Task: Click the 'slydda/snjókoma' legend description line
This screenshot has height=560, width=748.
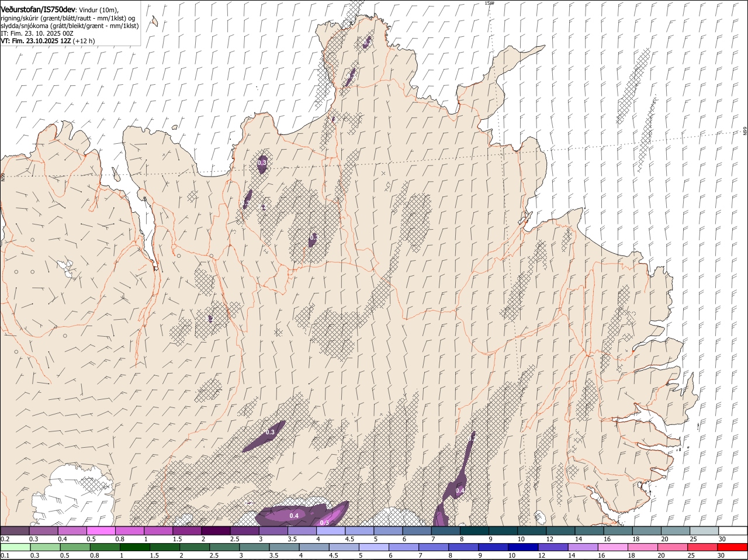Action: (70, 26)
